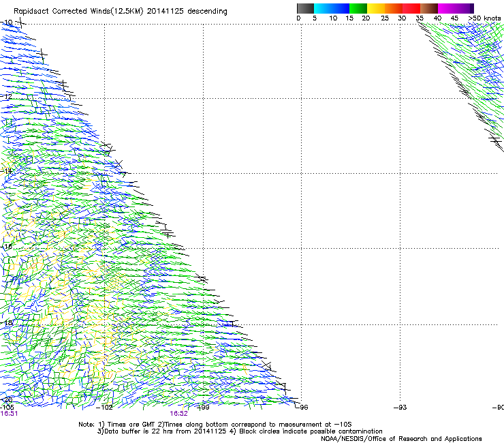Click the orange 25-30 knots legend segment

(x=394, y=8)
